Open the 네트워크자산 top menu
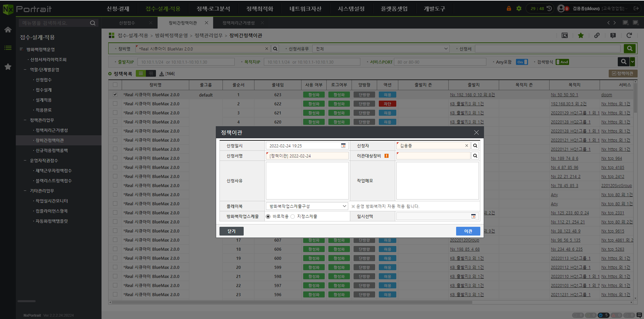The image size is (644, 319). tap(305, 9)
